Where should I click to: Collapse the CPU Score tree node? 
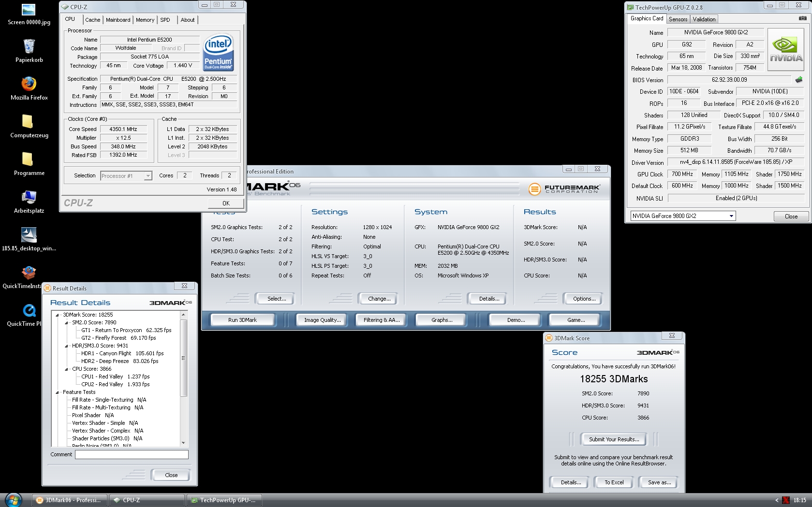point(67,369)
